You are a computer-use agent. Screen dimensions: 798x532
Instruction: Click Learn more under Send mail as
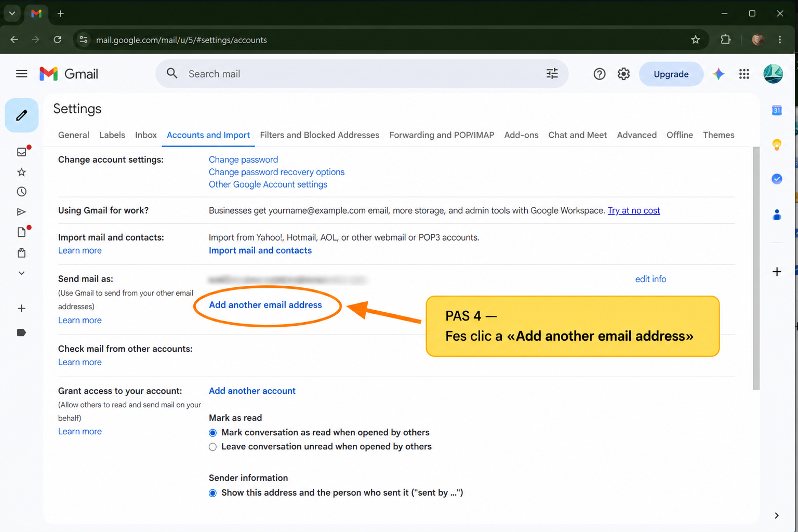pyautogui.click(x=79, y=320)
